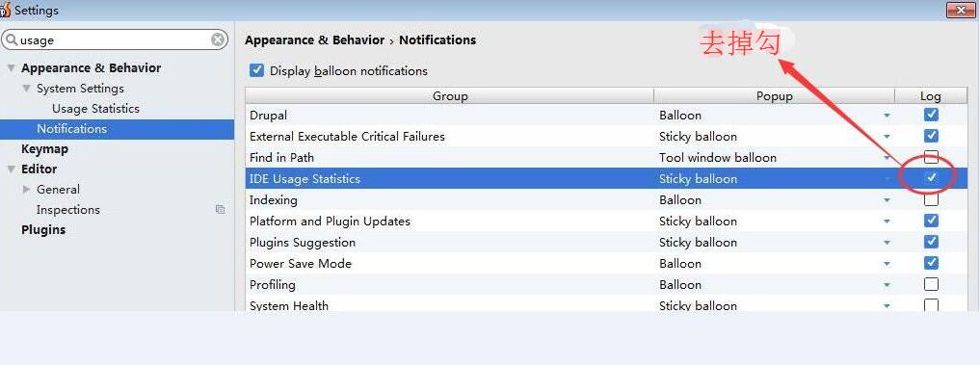Image resolution: width=980 pixels, height=365 pixels.
Task: Click the search magnifier icon
Action: [12, 40]
